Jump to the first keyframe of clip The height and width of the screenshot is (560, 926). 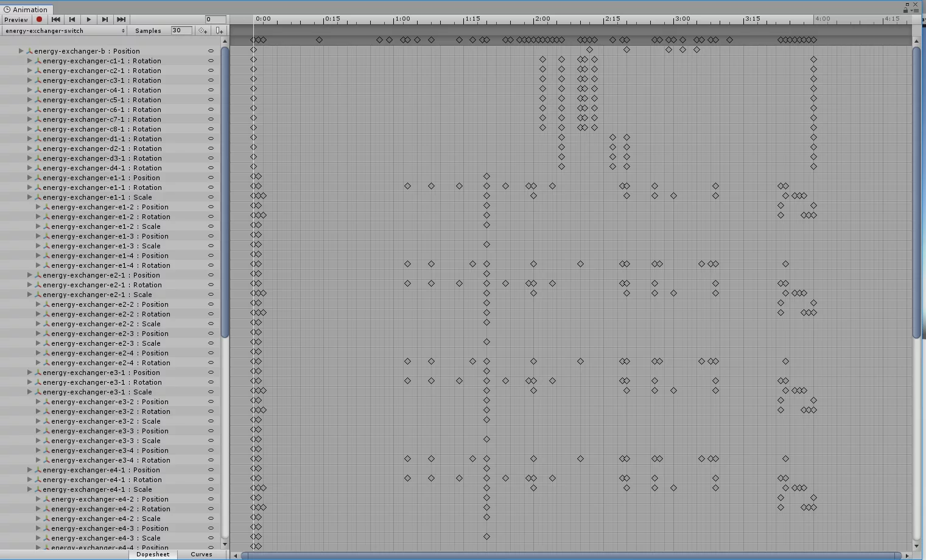click(x=56, y=19)
